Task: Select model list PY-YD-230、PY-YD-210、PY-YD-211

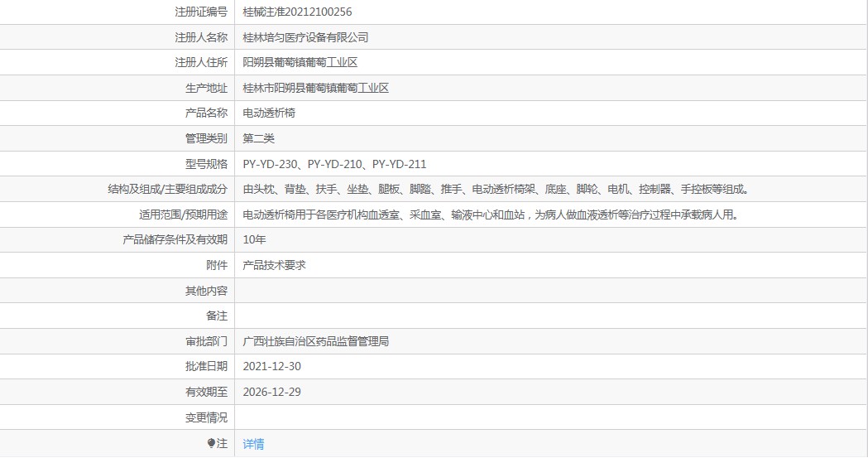Action: click(334, 164)
